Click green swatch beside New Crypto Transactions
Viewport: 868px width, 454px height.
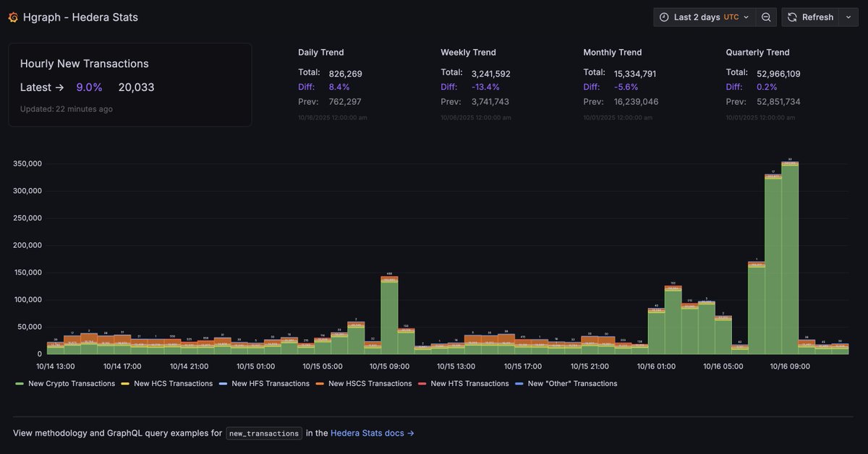click(x=20, y=384)
